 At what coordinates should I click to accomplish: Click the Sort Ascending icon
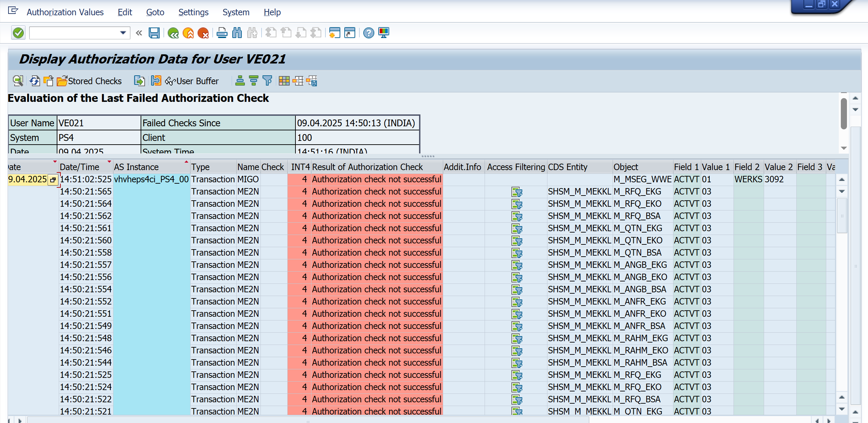pyautogui.click(x=240, y=81)
